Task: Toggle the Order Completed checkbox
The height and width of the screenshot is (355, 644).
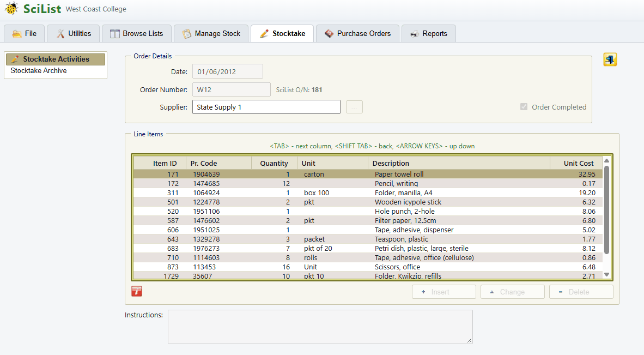Action: [x=524, y=107]
